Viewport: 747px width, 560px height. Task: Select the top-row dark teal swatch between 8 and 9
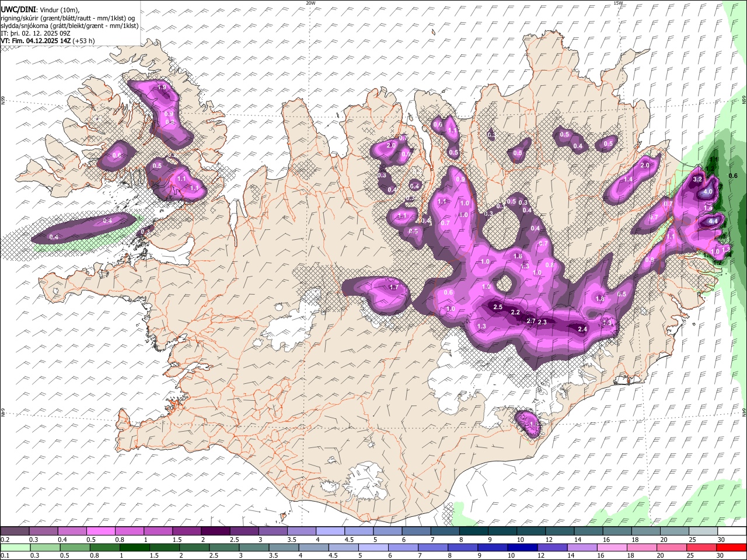click(x=473, y=531)
